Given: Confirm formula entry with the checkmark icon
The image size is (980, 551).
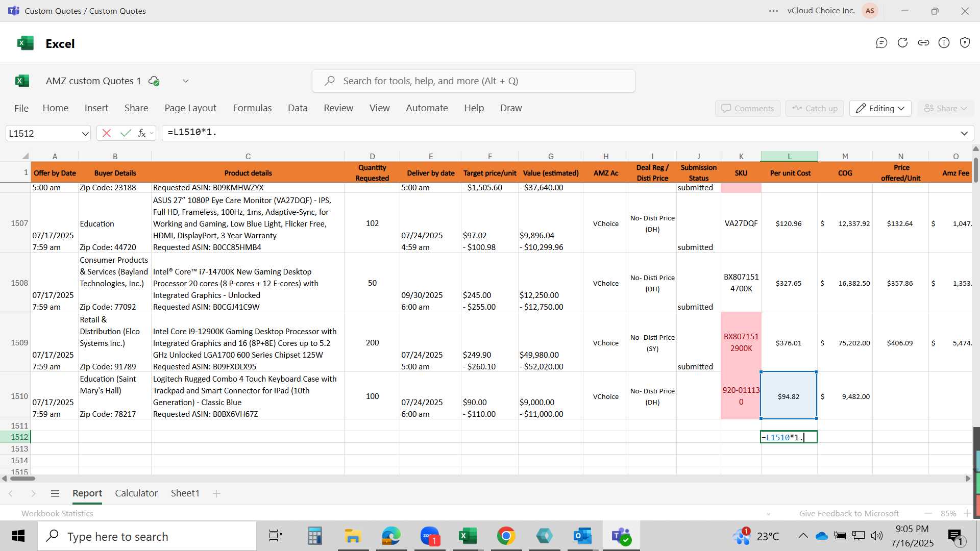Looking at the screenshot, I should tap(126, 133).
